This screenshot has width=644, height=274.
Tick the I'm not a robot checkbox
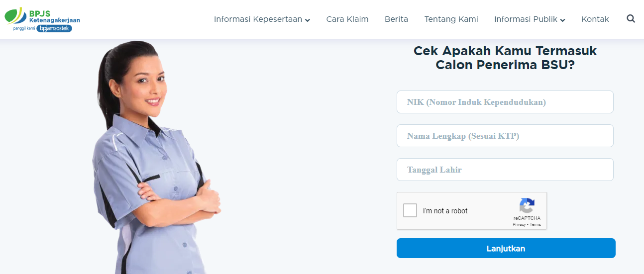(x=410, y=210)
